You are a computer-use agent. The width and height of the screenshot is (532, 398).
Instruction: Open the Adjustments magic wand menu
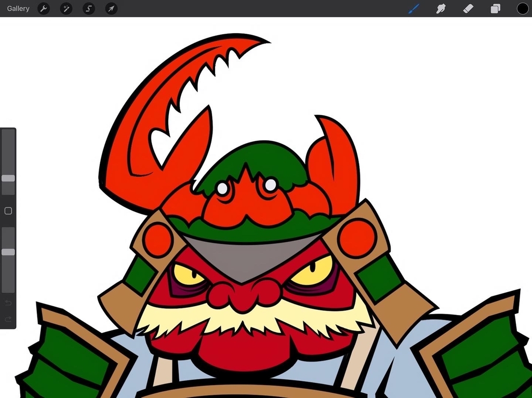66,8
